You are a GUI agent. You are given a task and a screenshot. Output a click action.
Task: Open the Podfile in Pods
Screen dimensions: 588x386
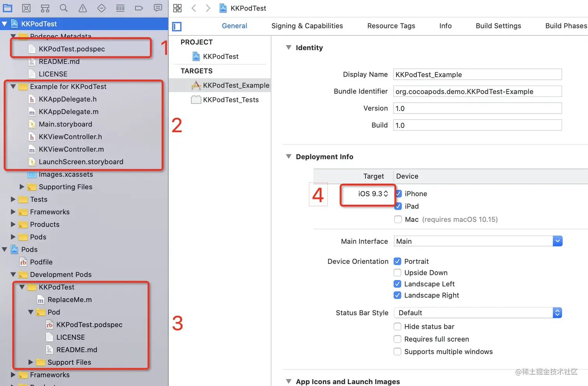coord(41,262)
